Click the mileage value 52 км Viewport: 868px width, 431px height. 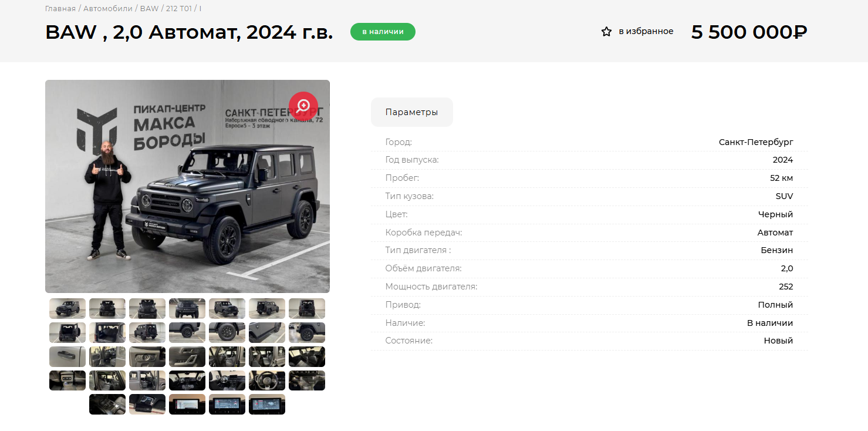click(782, 178)
